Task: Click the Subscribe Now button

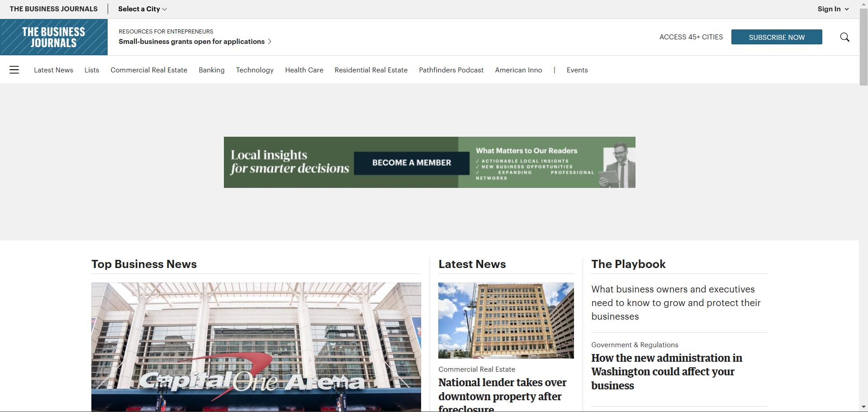Action: 777,37
